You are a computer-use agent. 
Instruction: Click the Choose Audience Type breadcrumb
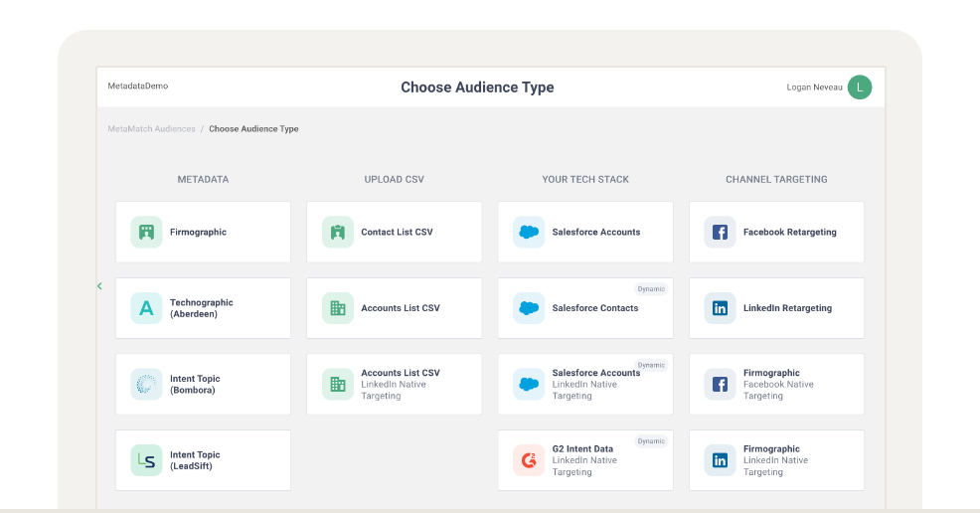click(253, 128)
